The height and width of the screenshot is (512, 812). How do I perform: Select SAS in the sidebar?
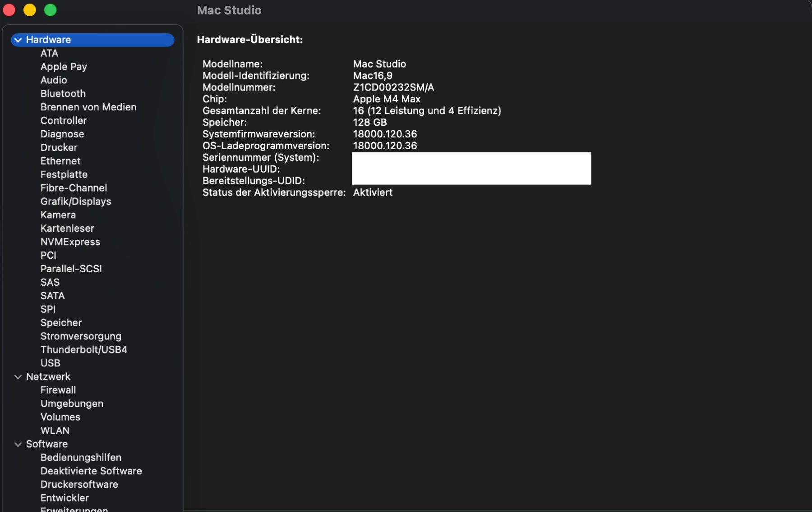[x=50, y=283]
